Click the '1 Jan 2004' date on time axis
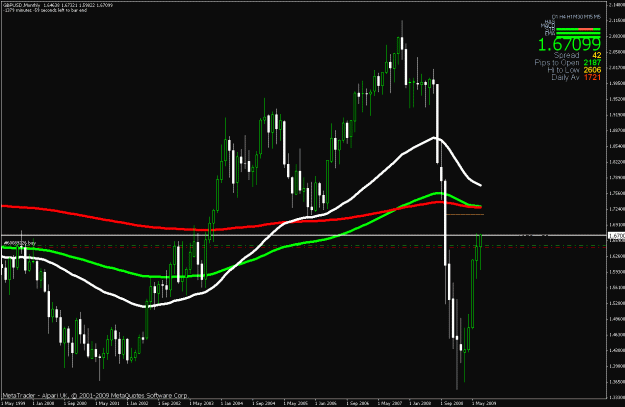The width and height of the screenshot is (625, 407). [x=232, y=403]
